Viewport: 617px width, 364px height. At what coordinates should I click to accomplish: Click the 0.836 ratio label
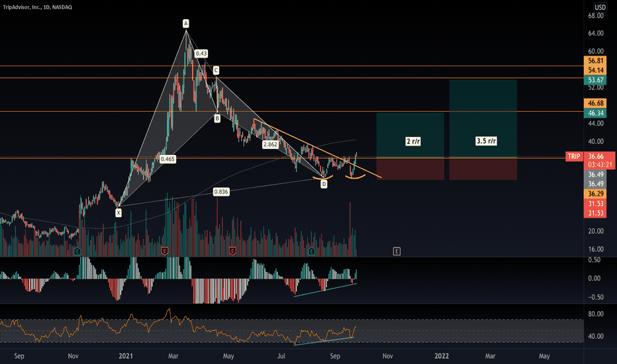pyautogui.click(x=220, y=192)
